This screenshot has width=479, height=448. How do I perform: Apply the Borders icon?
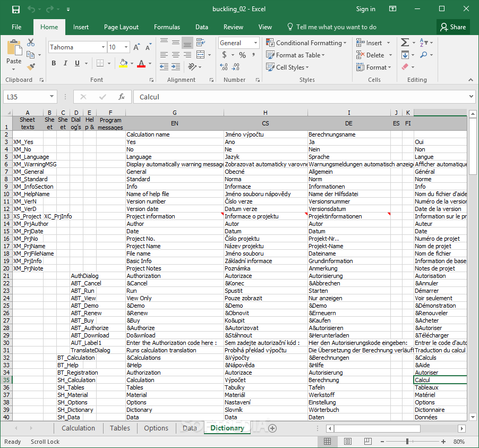100,63
